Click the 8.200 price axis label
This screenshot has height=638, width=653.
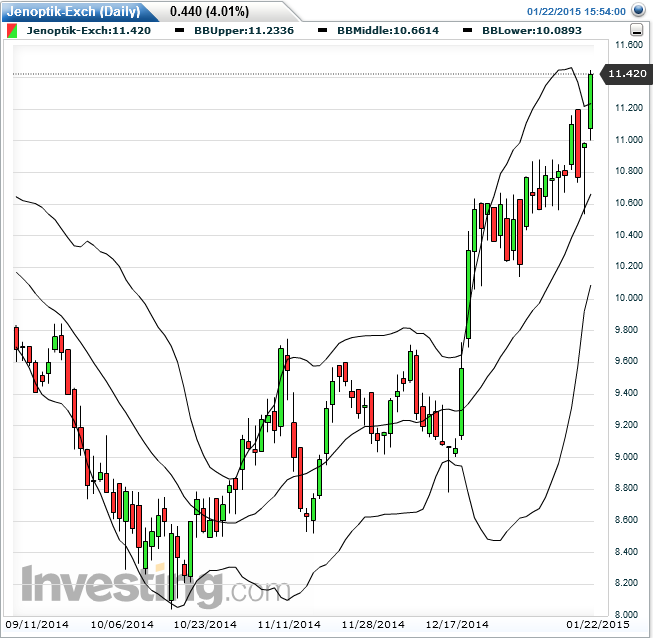[x=626, y=583]
